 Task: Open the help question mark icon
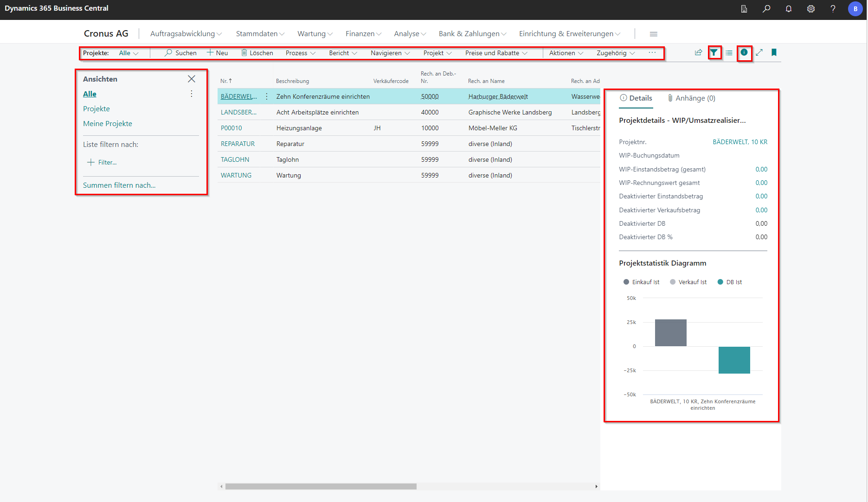point(833,9)
